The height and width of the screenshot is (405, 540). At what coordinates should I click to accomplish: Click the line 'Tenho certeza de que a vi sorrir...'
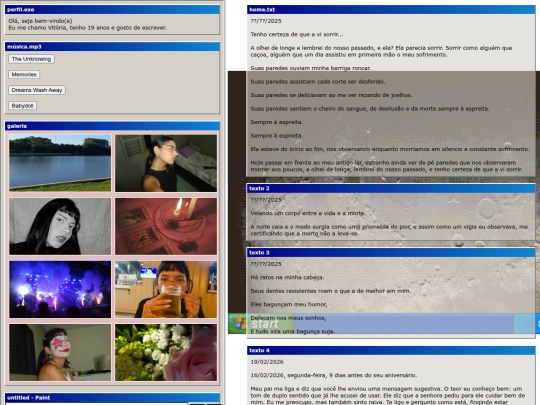pyautogui.click(x=297, y=34)
